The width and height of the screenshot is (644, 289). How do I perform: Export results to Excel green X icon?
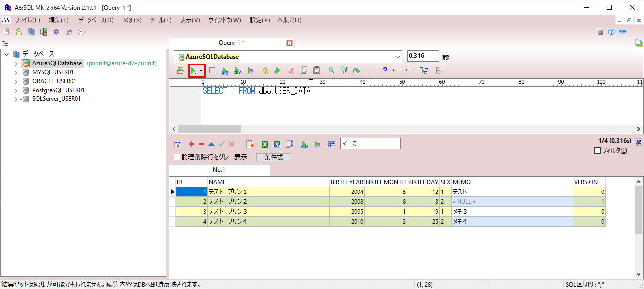(x=265, y=144)
